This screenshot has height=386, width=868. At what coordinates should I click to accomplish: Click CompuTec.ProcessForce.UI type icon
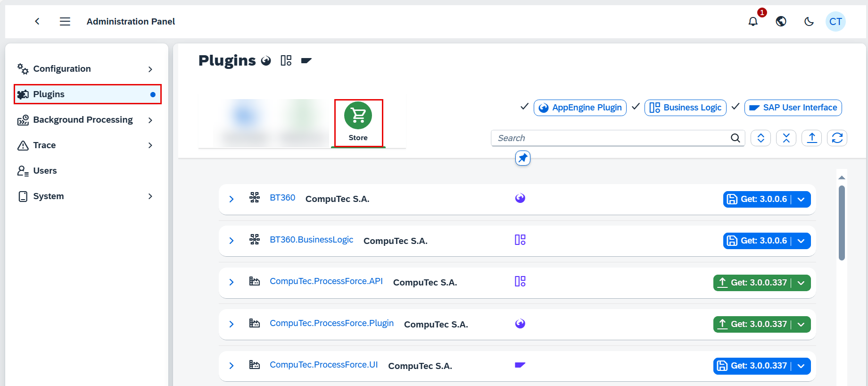coord(520,365)
